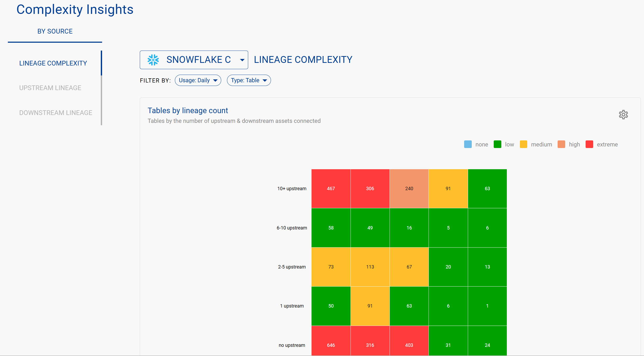This screenshot has width=644, height=356.
Task: Expand the Snowflake C source dropdown
Action: coord(242,60)
